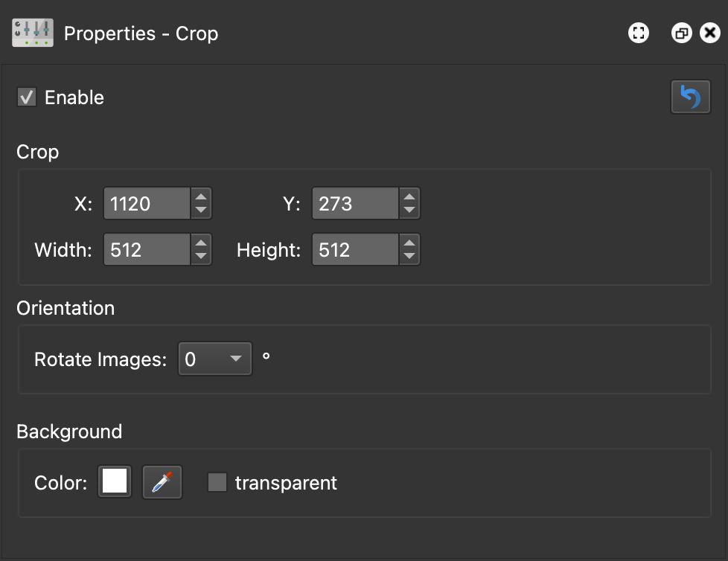
Task: Increase the X value with its up arrow
Action: click(x=199, y=198)
